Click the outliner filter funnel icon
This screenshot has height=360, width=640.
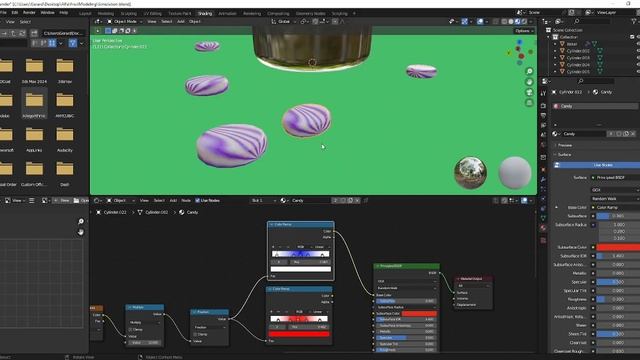point(634,21)
